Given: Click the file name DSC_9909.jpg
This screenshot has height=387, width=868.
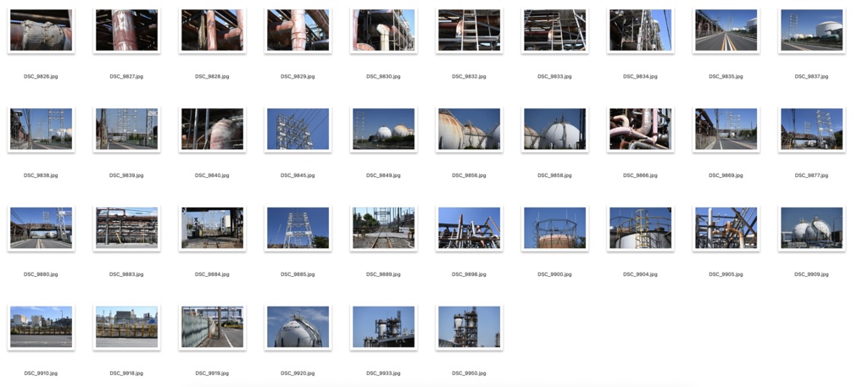Looking at the screenshot, I should coord(811,274).
